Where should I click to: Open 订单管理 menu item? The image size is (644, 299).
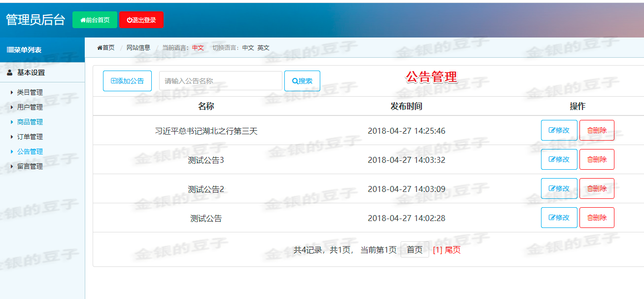(x=30, y=137)
